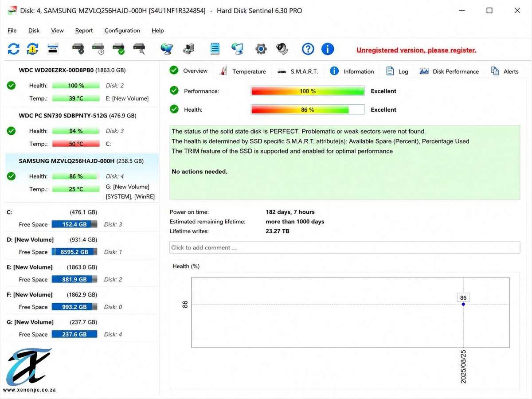Switch to the Information tab

[352, 71]
